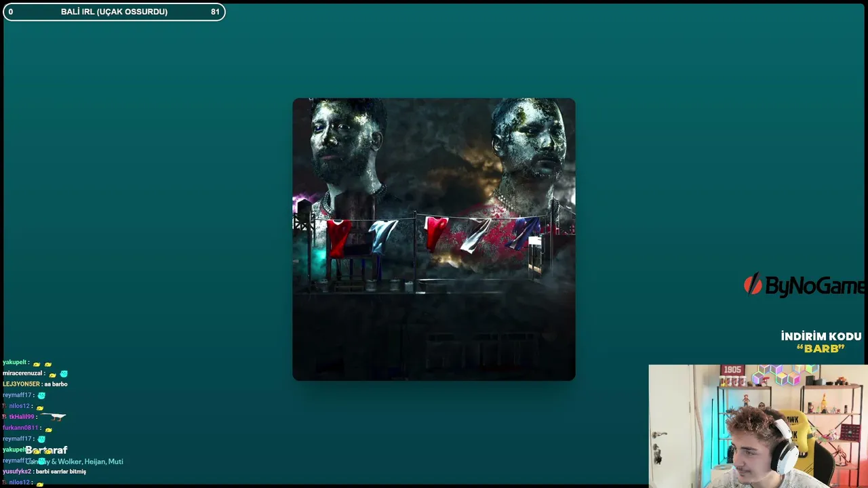868x488 pixels.
Task: Click the cyan emote in miracerenuzal's message
Action: point(64,373)
